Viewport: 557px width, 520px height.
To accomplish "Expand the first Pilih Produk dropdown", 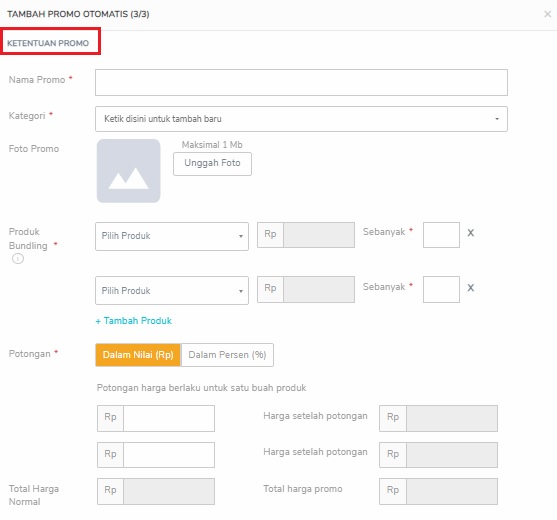I will (172, 236).
